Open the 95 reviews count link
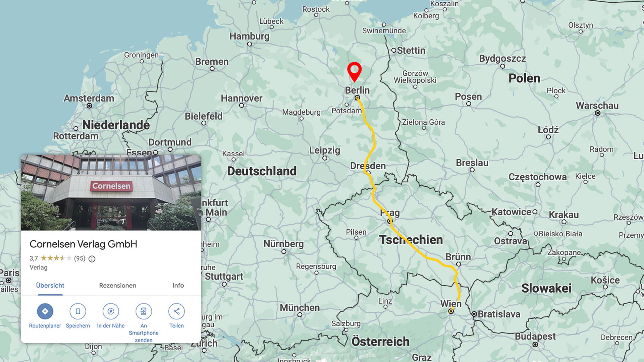Screen dimensions: 644x362 coord(79,258)
